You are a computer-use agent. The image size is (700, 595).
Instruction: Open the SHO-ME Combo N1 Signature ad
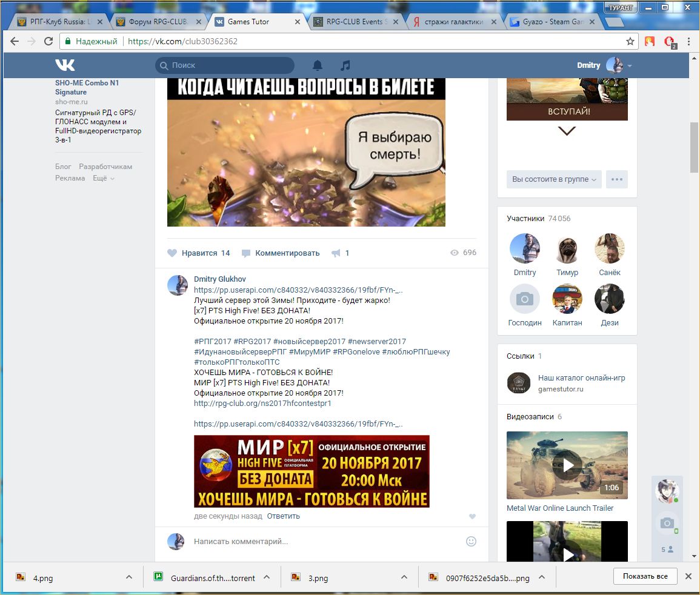[87, 87]
